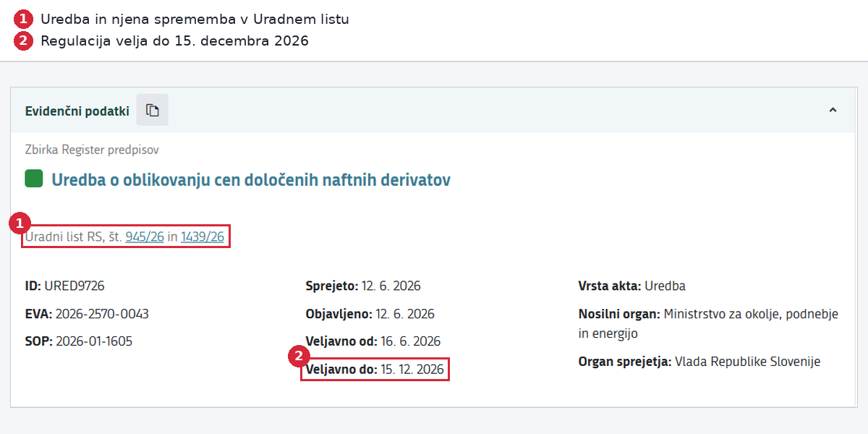Click Organ sprejetja Vlada Republike Slovenije
868x434 pixels.
coord(747,361)
